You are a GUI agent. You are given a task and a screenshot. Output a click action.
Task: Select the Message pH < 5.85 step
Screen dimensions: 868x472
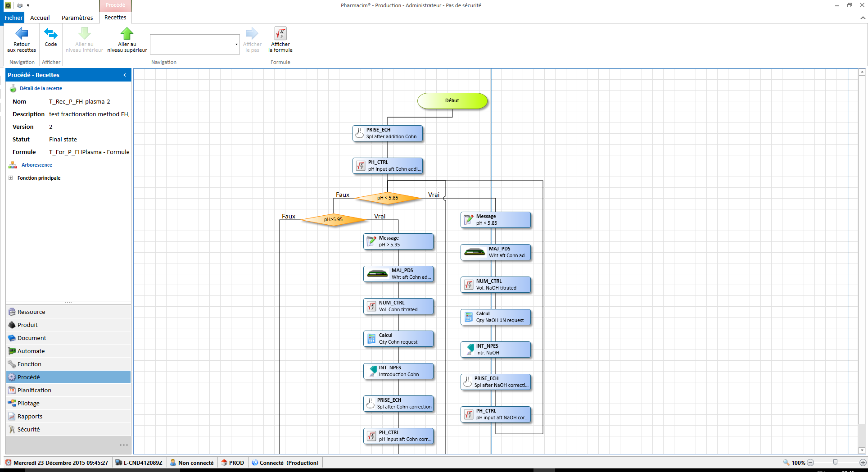click(x=496, y=220)
